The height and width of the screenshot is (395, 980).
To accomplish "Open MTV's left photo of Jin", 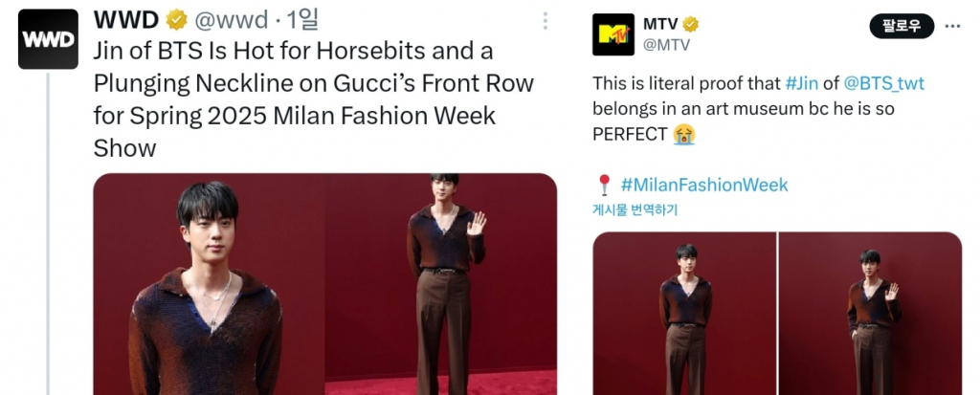I will pyautogui.click(x=683, y=314).
